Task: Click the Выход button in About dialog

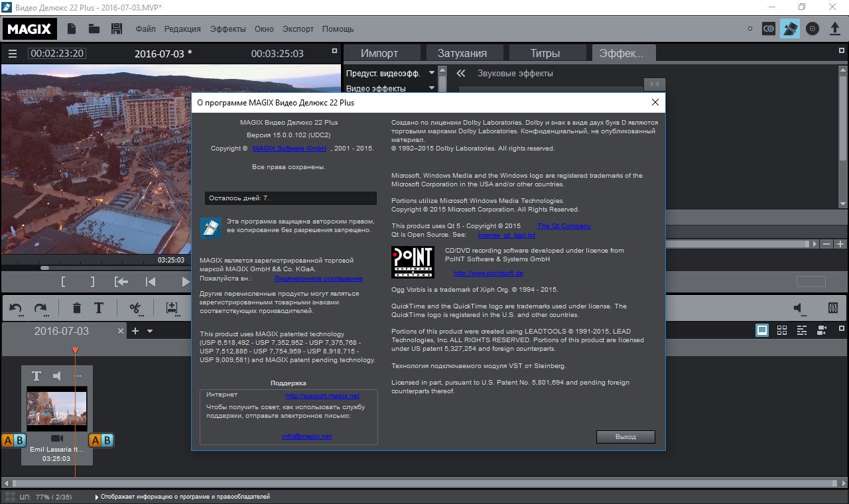Action: coord(625,437)
